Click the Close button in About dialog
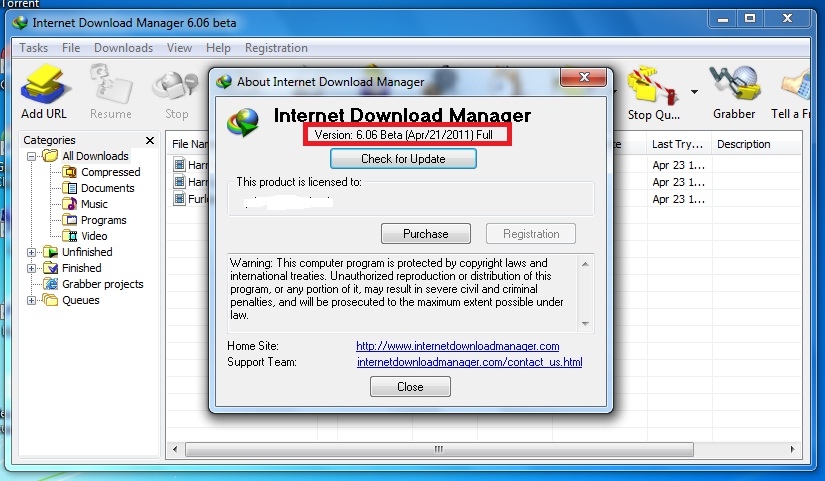 tap(410, 387)
